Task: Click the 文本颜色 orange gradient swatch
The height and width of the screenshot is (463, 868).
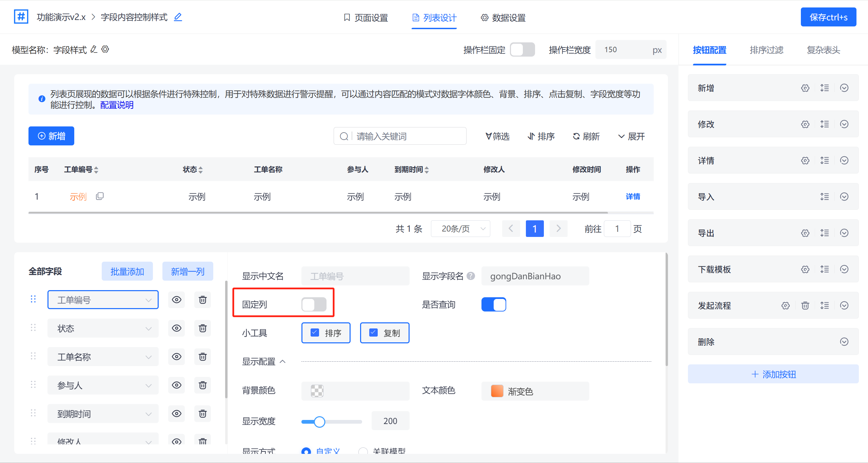Action: (497, 391)
